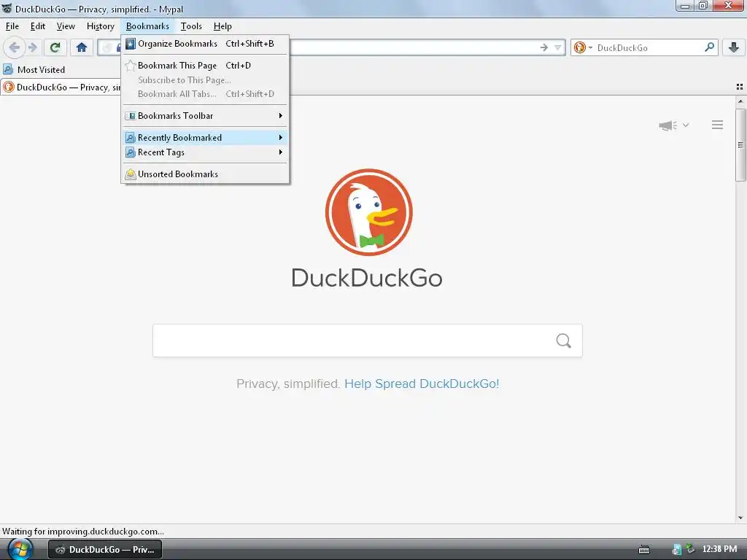This screenshot has width=747, height=560.
Task: Click the safely remove hardware tray icon
Action: tap(690, 549)
